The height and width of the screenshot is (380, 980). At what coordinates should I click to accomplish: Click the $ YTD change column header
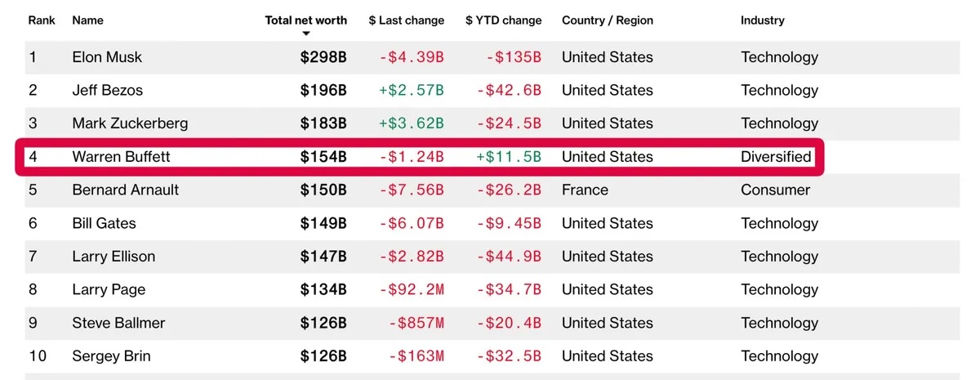click(504, 20)
